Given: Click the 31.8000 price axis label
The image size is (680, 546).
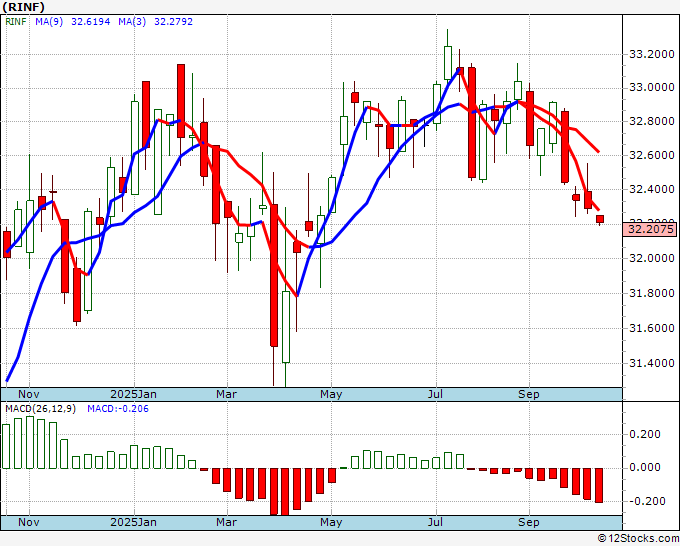Looking at the screenshot, I should point(652,294).
